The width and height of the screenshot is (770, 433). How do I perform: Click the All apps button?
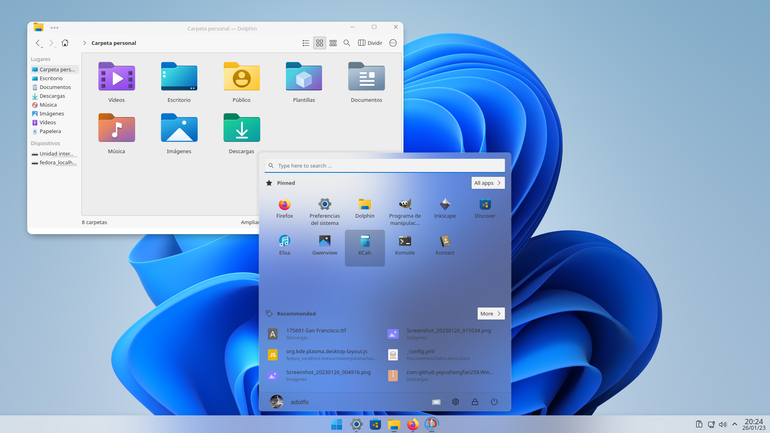488,183
